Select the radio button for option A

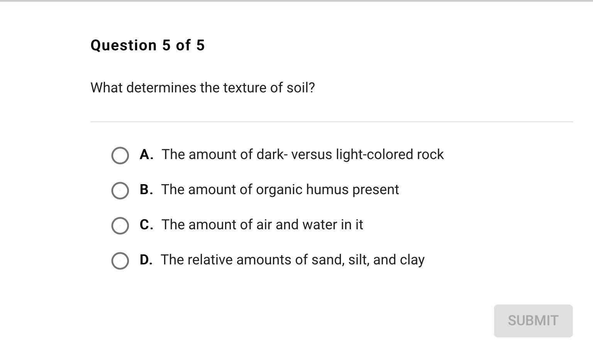point(120,156)
